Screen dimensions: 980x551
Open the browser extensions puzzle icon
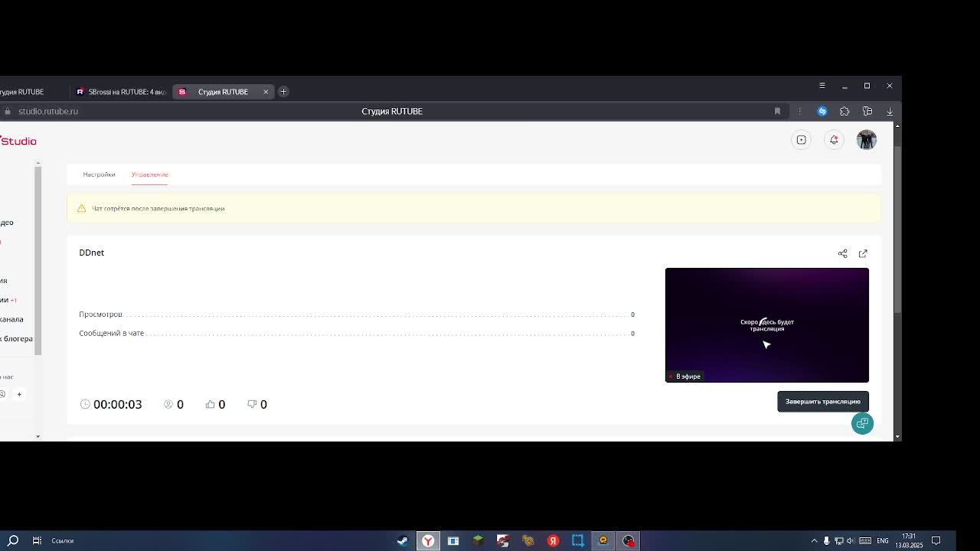844,111
